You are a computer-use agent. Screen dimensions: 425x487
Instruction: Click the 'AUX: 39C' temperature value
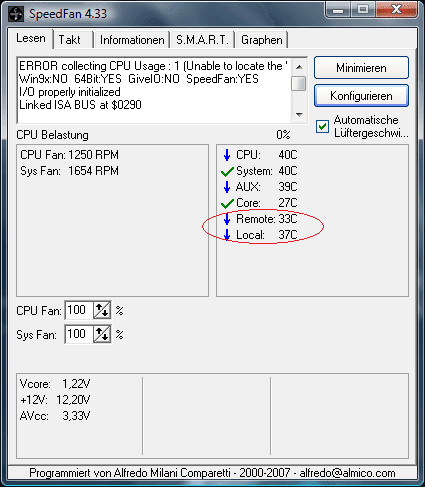tap(266, 187)
